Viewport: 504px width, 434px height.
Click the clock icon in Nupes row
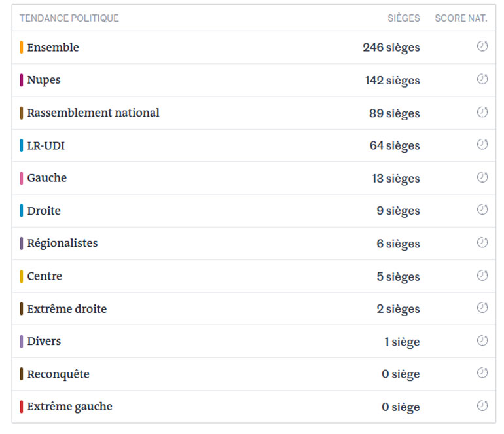[x=482, y=79]
